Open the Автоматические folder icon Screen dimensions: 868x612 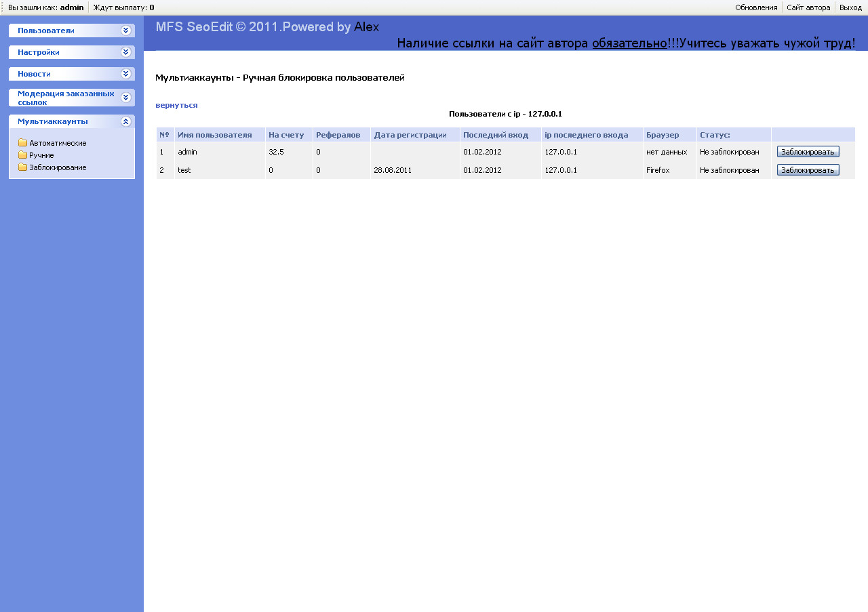click(22, 143)
